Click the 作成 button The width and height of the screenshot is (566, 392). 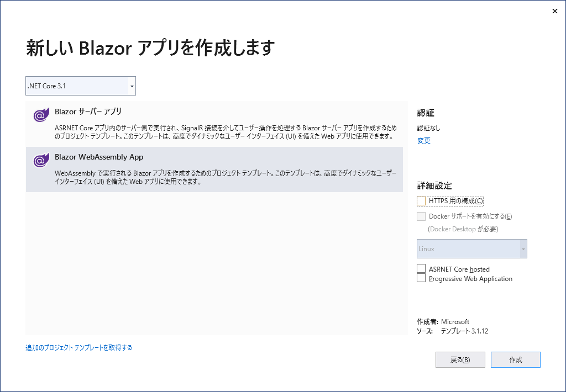516,359
